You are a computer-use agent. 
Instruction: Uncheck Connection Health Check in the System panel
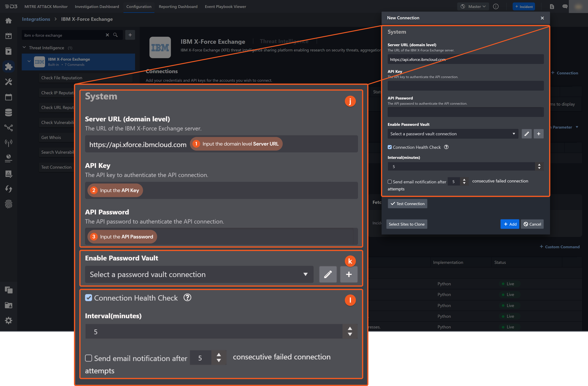(x=89, y=298)
